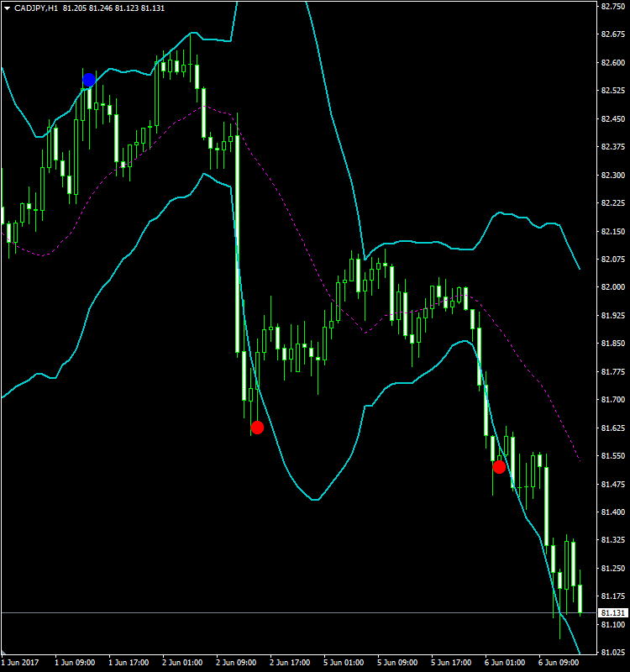Click the open value 81.205 in header
Screen dimensions: 630x672
(75, 8)
